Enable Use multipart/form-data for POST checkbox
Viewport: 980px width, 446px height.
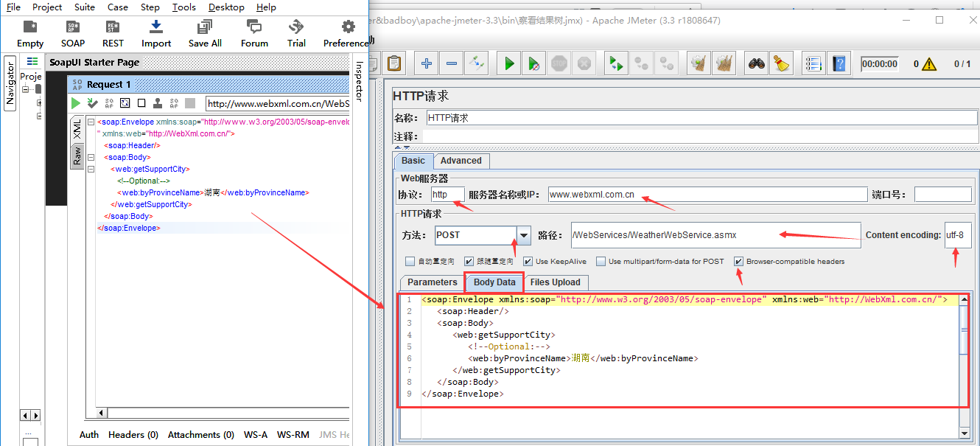tap(601, 262)
